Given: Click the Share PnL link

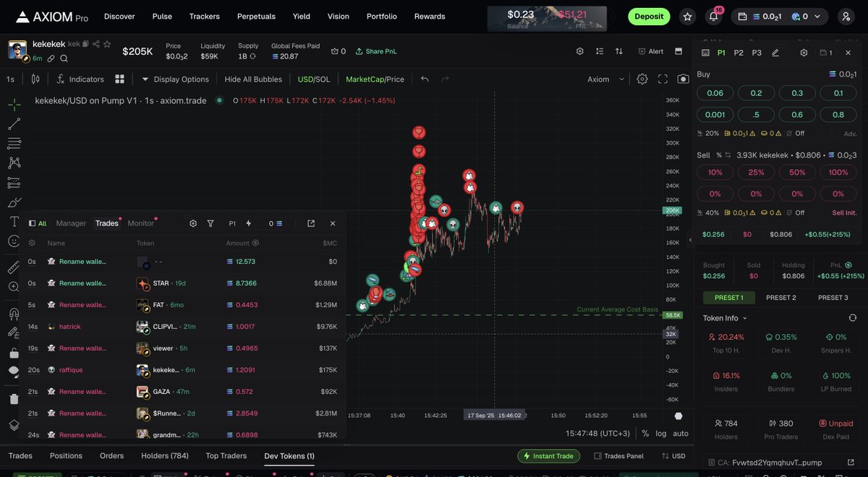Looking at the screenshot, I should (x=376, y=51).
